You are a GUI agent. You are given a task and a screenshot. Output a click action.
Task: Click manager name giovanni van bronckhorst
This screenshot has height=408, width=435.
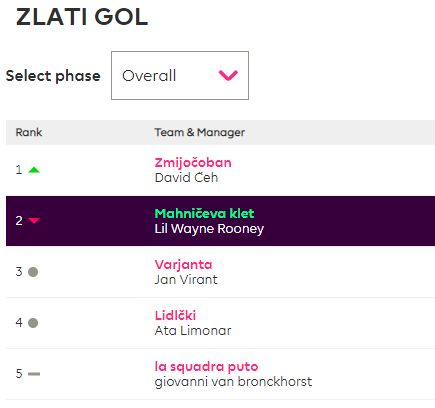pos(233,382)
